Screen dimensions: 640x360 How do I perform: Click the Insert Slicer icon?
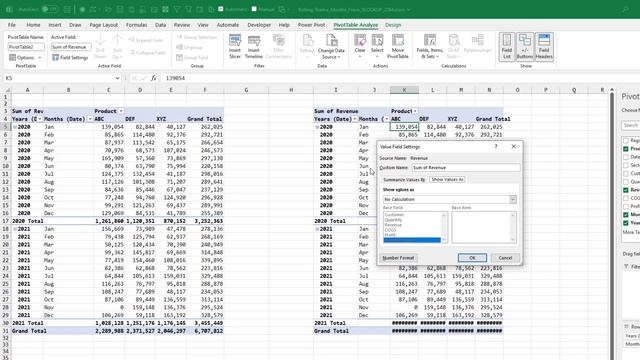point(235,46)
